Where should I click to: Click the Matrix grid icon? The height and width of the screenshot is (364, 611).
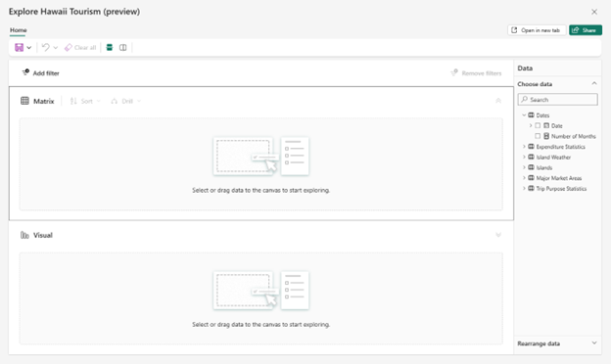24,101
